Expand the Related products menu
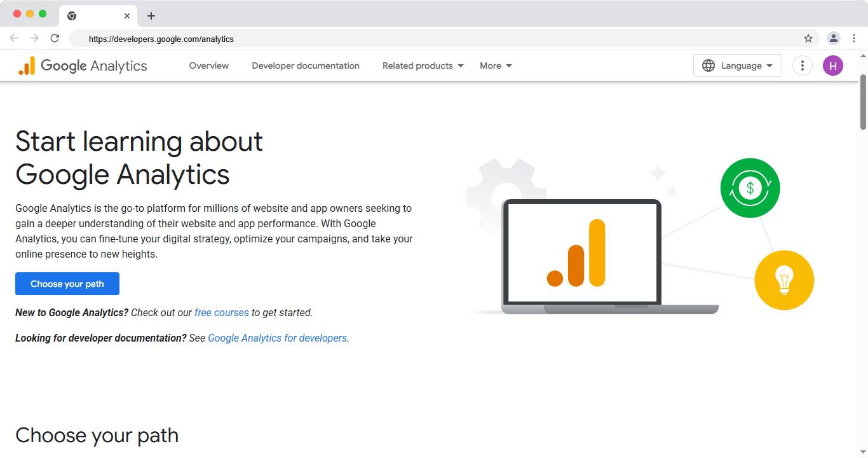Viewport: 868px width, 458px height. click(423, 66)
